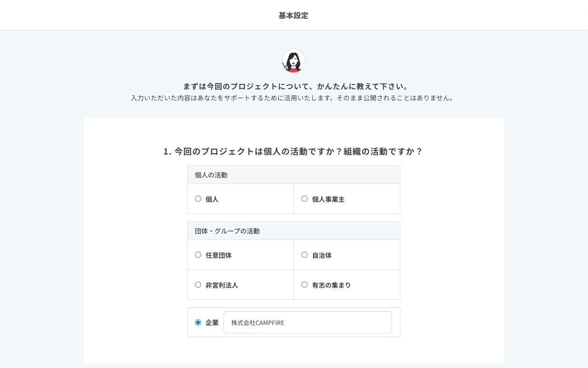Click the company name input field
This screenshot has height=368, width=588.
click(308, 322)
